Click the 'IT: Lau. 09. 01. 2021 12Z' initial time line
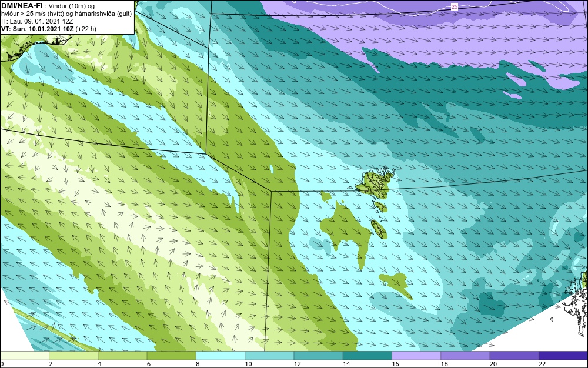Screen dimensions: 588x368 point(37,21)
